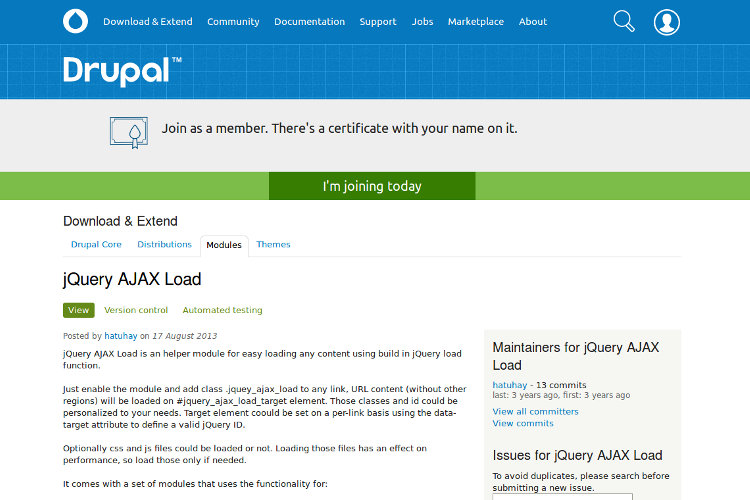Switch to the Themes tab
Image resolution: width=750 pixels, height=500 pixels.
click(x=273, y=244)
